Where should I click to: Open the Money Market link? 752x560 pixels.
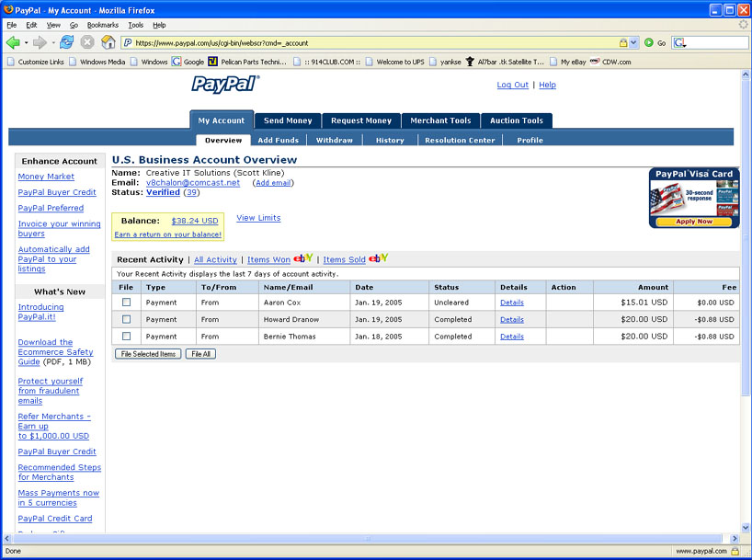coord(46,177)
